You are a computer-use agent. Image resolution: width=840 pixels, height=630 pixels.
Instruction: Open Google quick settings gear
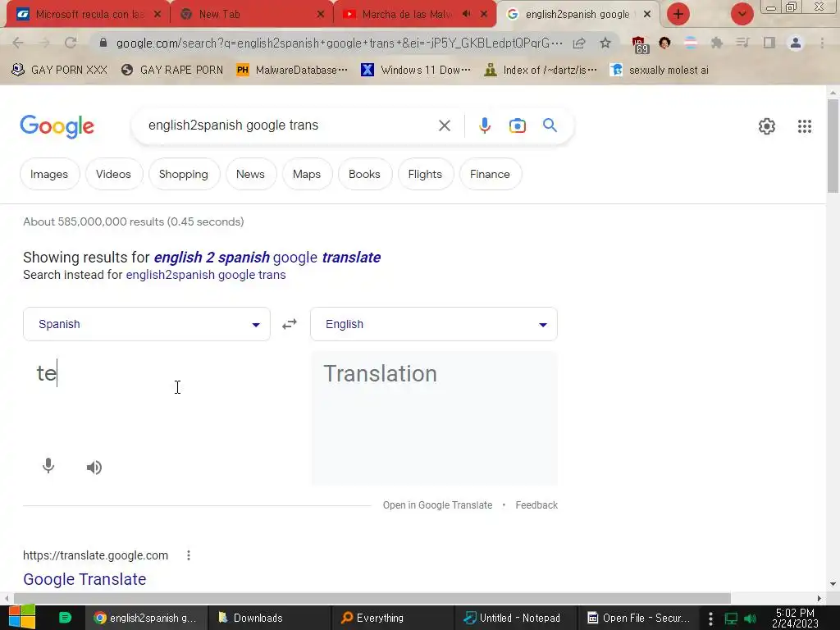tap(767, 126)
